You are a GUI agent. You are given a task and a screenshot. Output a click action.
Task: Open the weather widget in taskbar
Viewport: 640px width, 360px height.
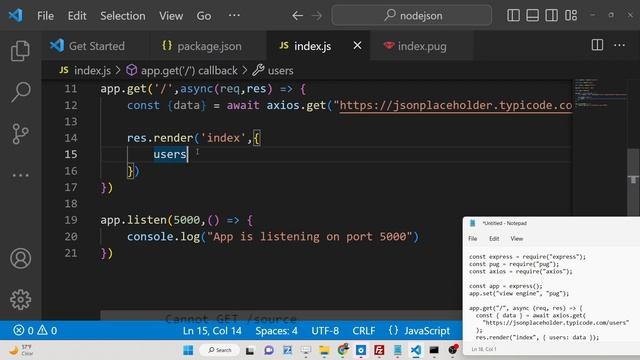pos(20,350)
